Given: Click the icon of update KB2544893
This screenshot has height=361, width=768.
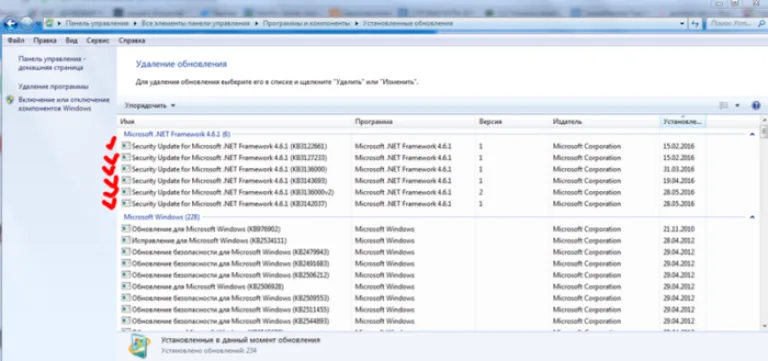Looking at the screenshot, I should point(126,321).
